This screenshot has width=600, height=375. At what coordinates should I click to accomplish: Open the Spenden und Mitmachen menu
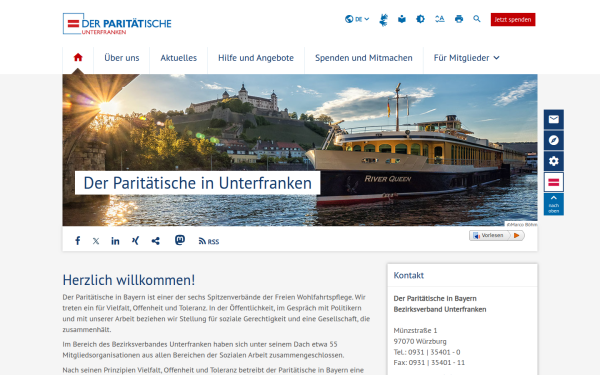pos(364,58)
